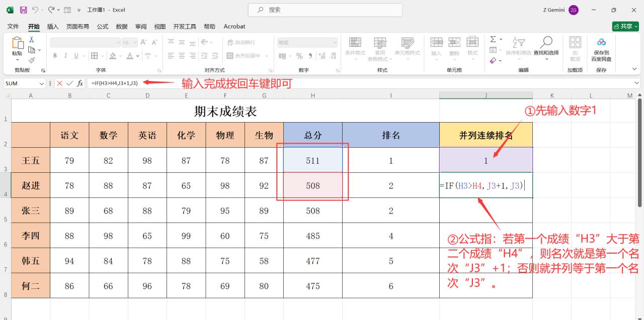Click the Increase Font Size icon
The image size is (644, 320).
coord(144,42)
